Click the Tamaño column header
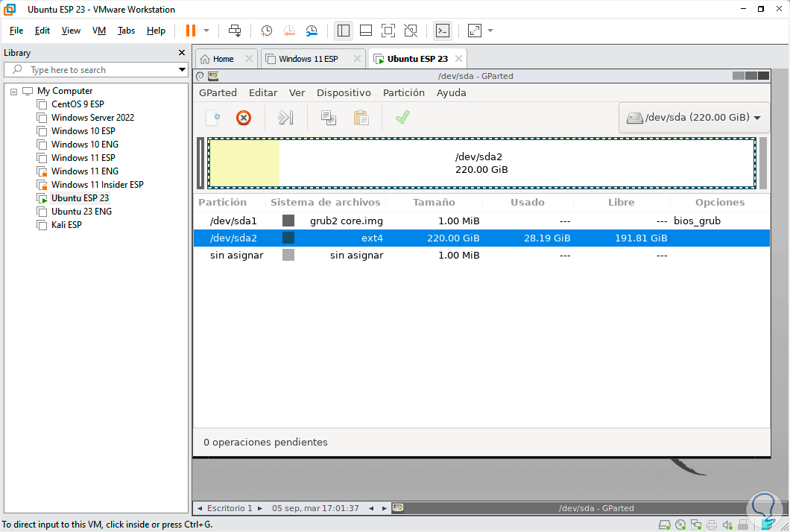This screenshot has width=790, height=532. [434, 203]
